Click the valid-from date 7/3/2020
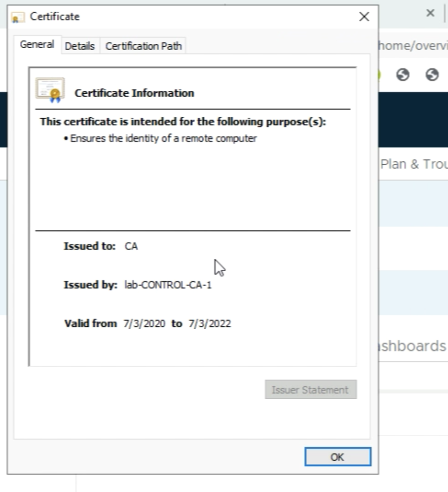The image size is (448, 492). [145, 324]
